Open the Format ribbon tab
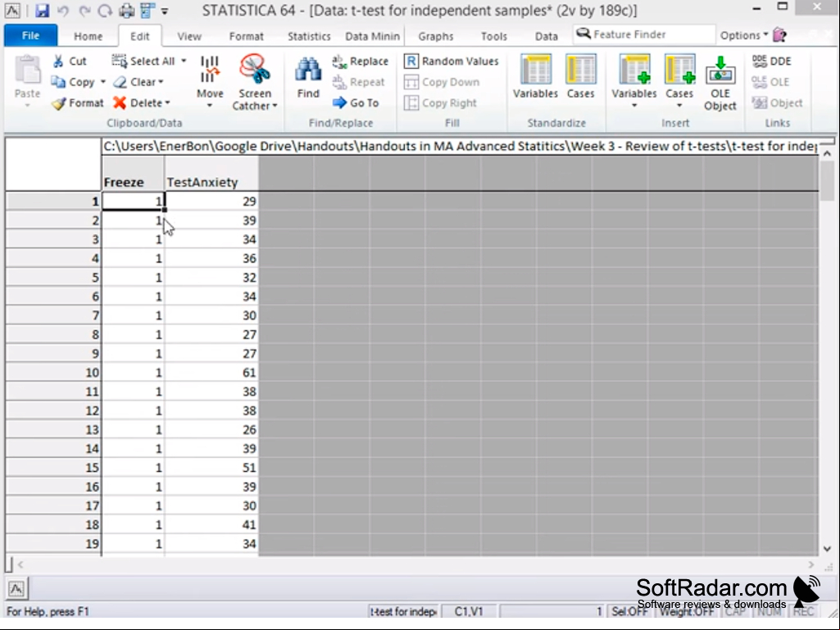The height and width of the screenshot is (630, 840). 247,36
